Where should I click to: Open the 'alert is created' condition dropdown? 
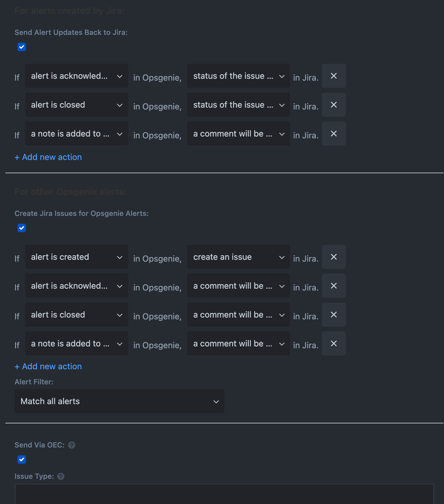[77, 257]
